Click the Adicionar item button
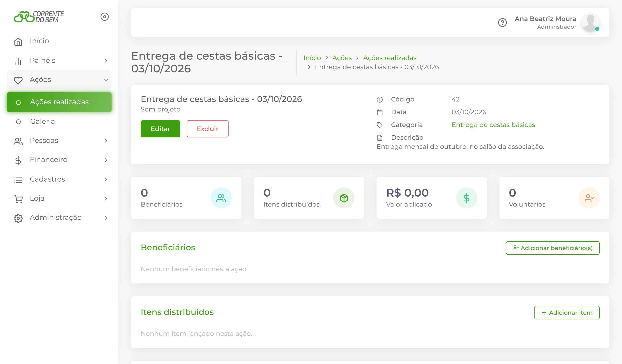This screenshot has width=622, height=364. pos(567,312)
